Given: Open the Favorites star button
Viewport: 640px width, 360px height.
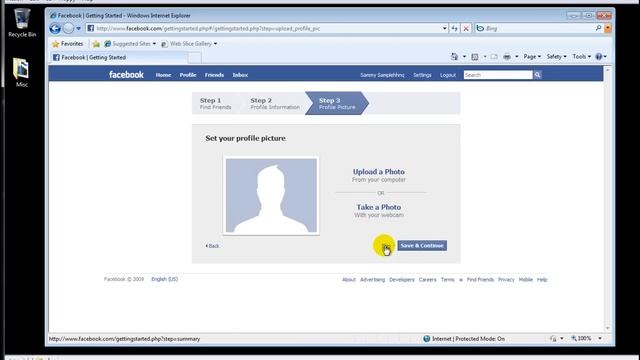Looking at the screenshot, I should click(x=68, y=44).
